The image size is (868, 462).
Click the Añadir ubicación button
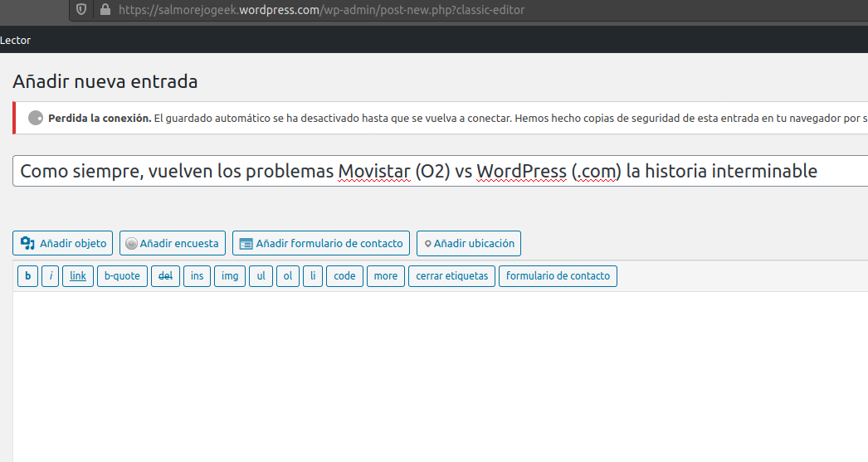tap(469, 243)
